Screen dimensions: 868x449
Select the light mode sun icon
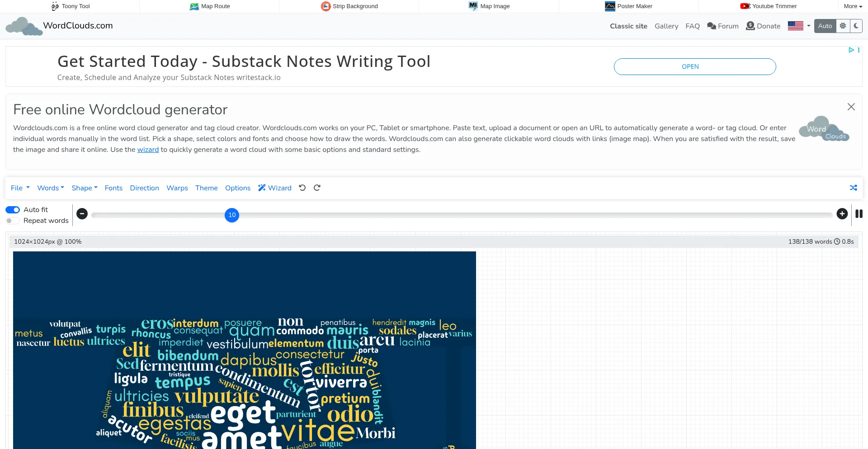pos(843,26)
